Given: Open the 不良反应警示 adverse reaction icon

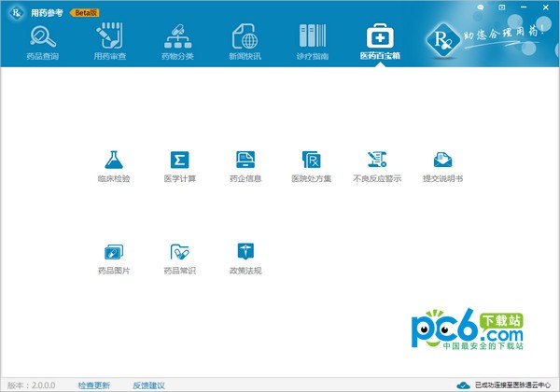Looking at the screenshot, I should click(377, 160).
